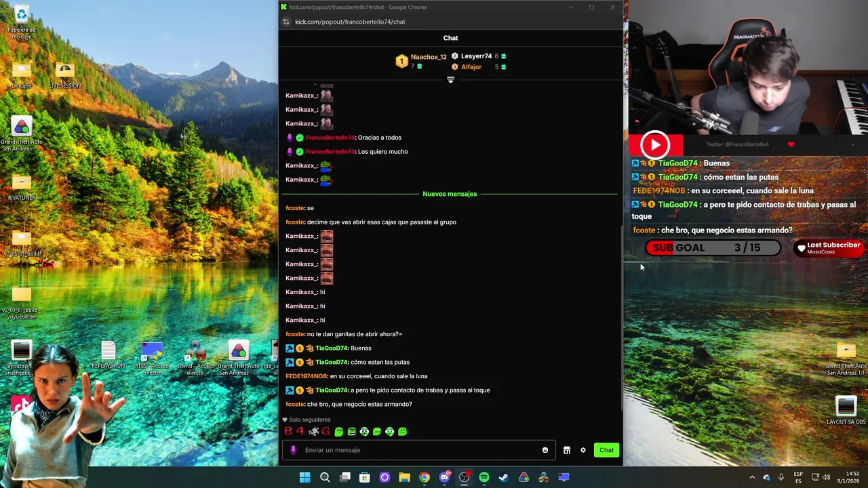Click fcoste username on 'che bro' message
The width and height of the screenshot is (868, 488).
(x=295, y=405)
